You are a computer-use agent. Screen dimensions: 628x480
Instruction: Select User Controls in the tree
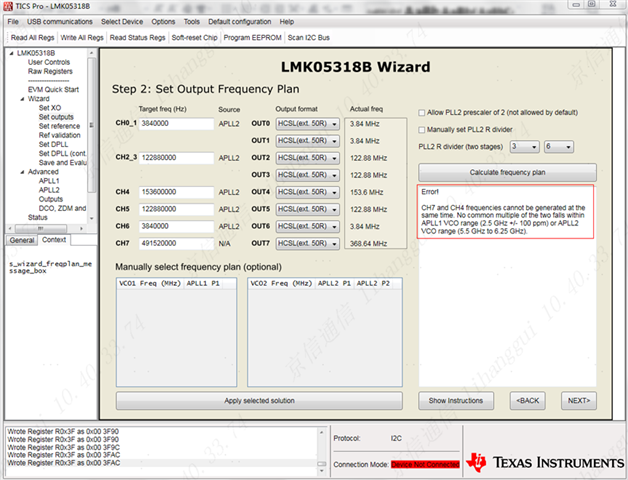[x=49, y=63]
